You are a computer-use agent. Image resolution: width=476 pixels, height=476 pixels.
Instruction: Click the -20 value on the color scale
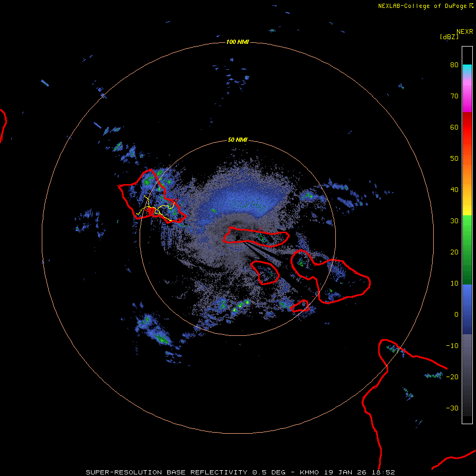pyautogui.click(x=452, y=377)
